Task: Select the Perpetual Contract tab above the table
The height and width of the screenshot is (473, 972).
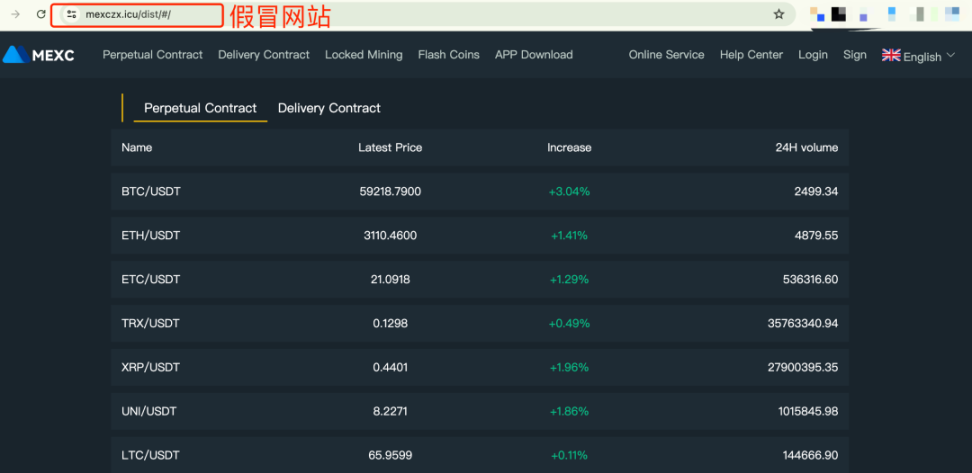Action: pyautogui.click(x=200, y=108)
